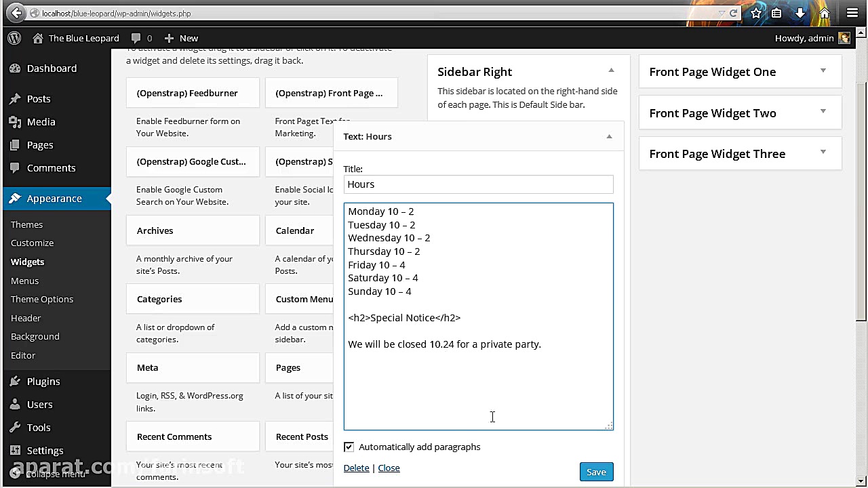Select the Recent Comments widget
Screen dimensions: 868x488
click(x=193, y=436)
